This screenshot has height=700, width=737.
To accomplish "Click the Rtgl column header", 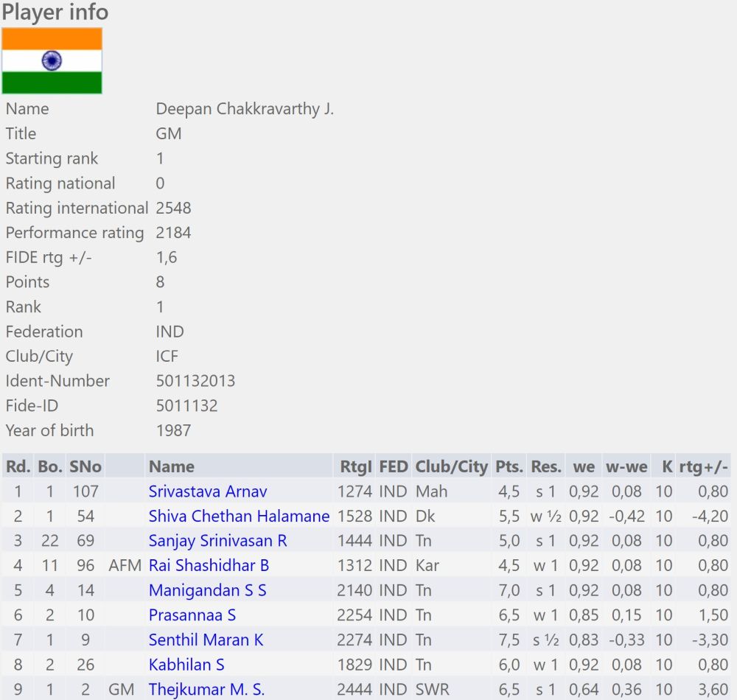I will point(355,466).
